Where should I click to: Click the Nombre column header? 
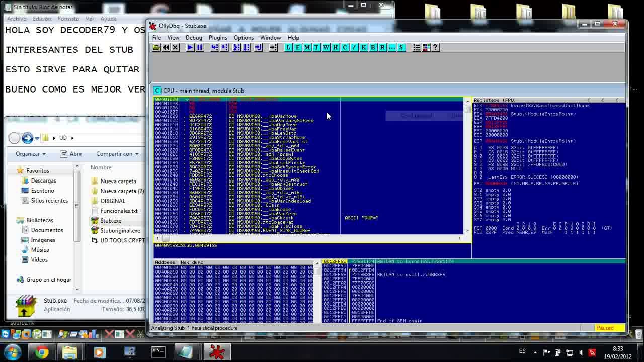point(101,167)
